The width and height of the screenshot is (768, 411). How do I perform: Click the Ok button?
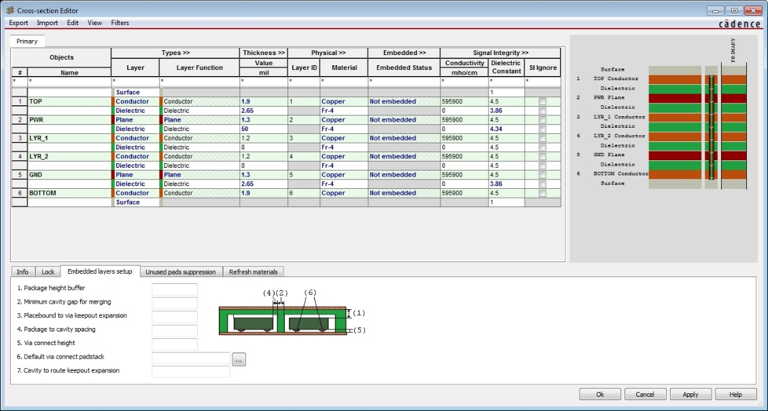(x=600, y=394)
